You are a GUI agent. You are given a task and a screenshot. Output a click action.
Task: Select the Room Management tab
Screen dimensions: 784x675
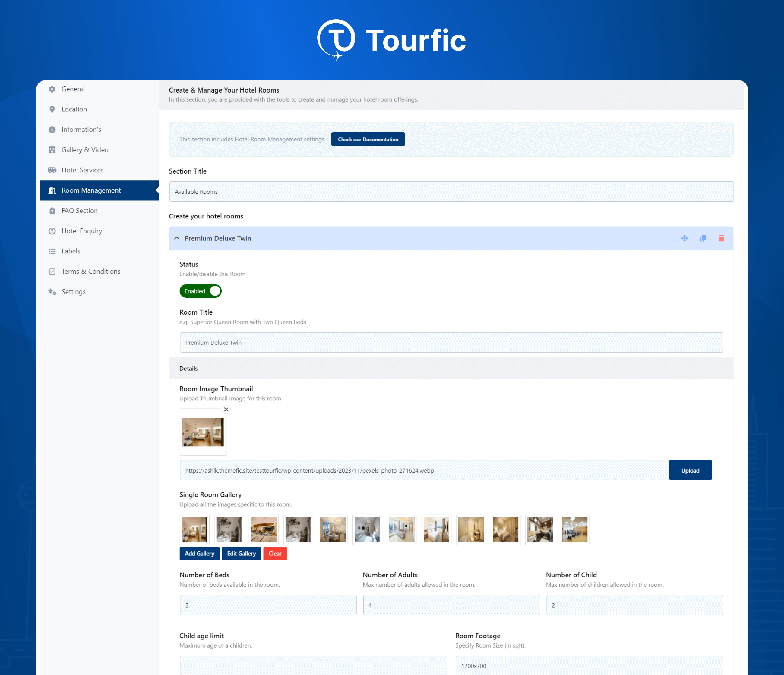click(x=99, y=190)
